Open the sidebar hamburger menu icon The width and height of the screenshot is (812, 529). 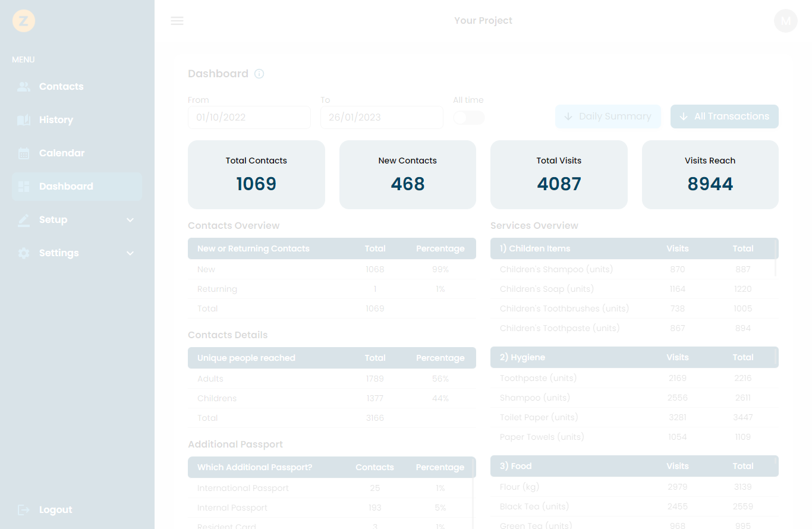point(177,20)
